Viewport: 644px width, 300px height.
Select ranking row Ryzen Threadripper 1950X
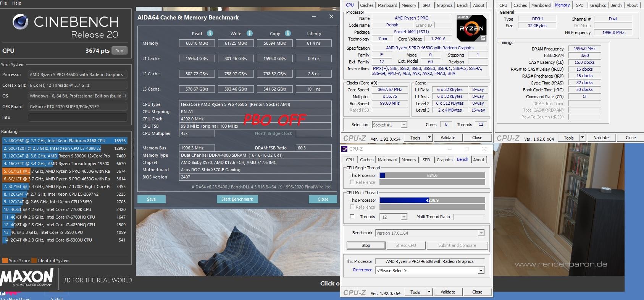(x=65, y=164)
